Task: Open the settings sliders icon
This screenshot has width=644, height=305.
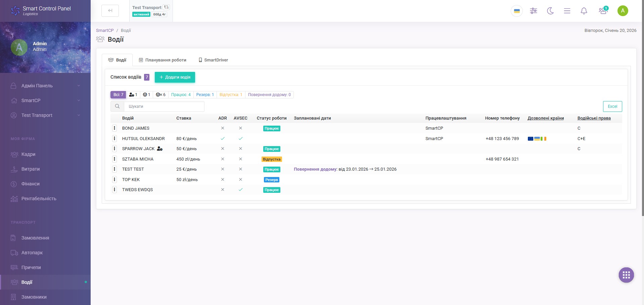Action: click(x=534, y=11)
